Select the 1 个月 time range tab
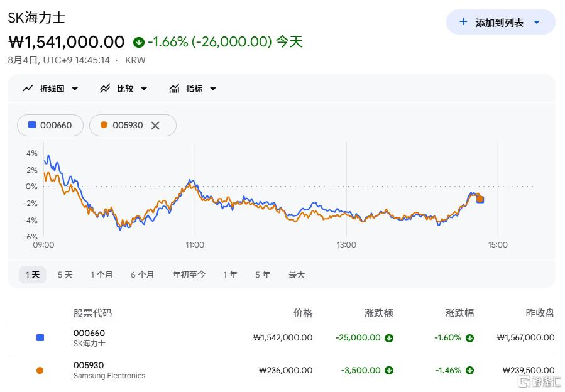Image resolution: width=565 pixels, height=392 pixels. pyautogui.click(x=102, y=275)
